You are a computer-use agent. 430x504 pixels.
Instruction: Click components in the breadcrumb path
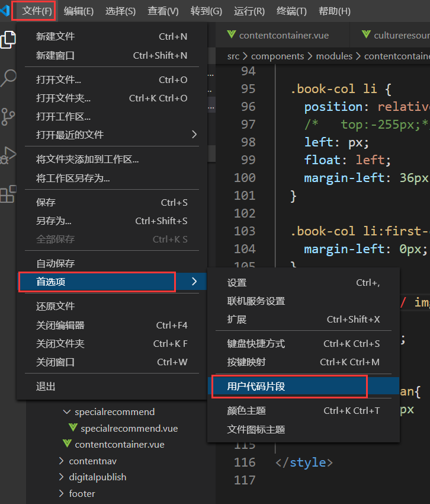[277, 56]
